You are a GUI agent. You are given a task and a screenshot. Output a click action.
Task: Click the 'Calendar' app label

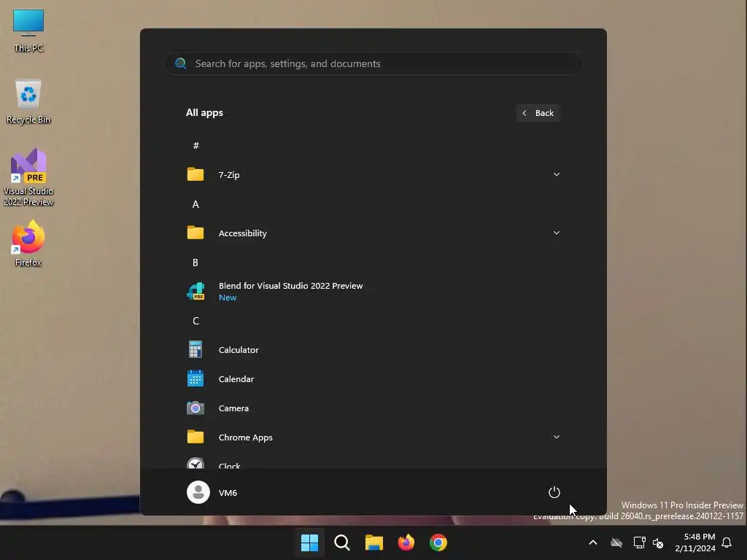pos(236,379)
